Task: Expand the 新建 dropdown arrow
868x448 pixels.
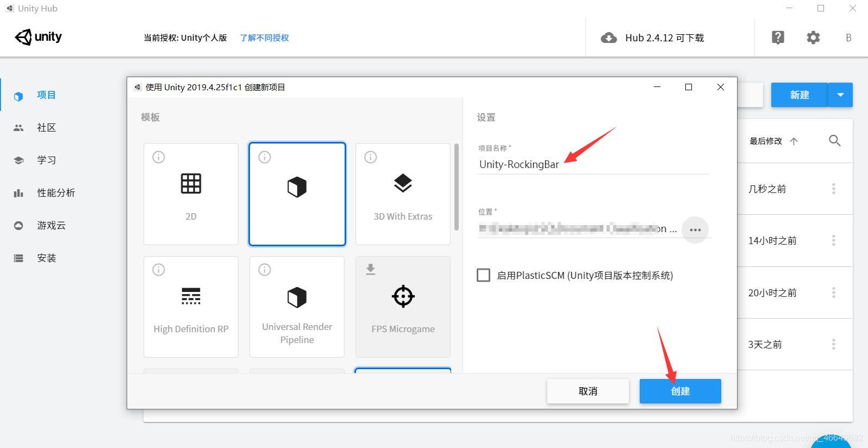Action: [840, 95]
